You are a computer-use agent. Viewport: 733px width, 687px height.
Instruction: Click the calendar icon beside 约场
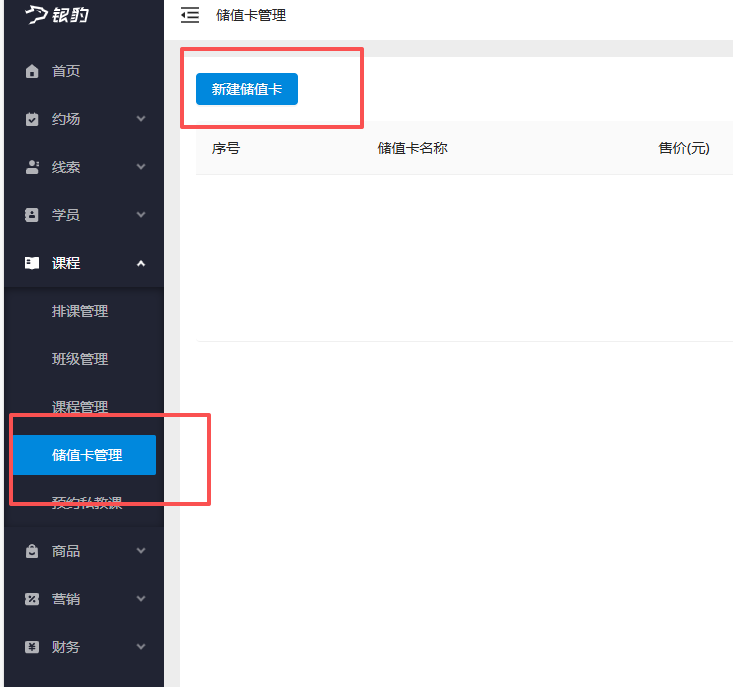pyautogui.click(x=32, y=119)
